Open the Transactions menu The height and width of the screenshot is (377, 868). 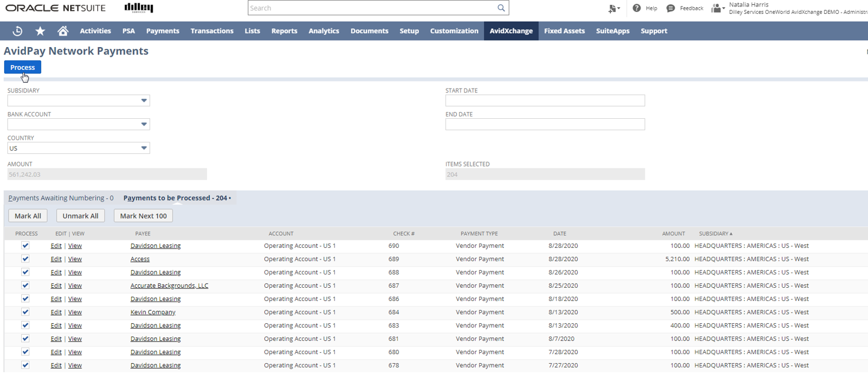pos(212,31)
